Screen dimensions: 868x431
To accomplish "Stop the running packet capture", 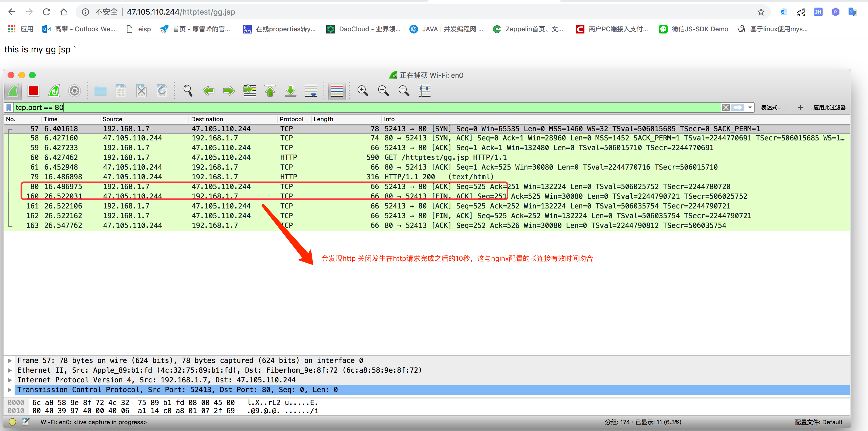I will point(33,91).
